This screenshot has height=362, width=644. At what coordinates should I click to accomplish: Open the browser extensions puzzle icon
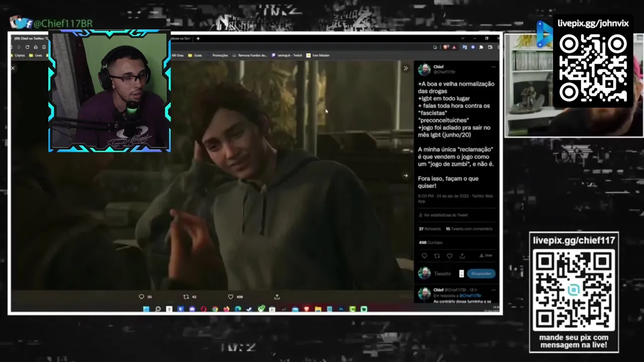[x=481, y=47]
